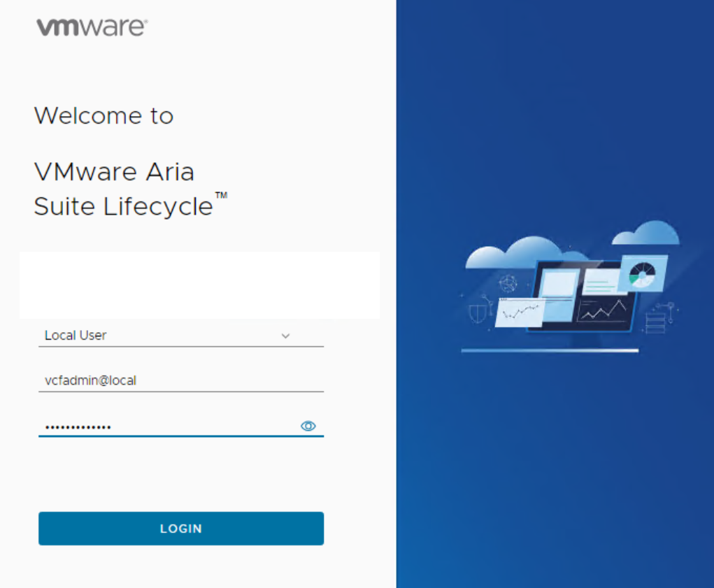Click the chevron arrow beside Local User
714x588 pixels.
285,336
